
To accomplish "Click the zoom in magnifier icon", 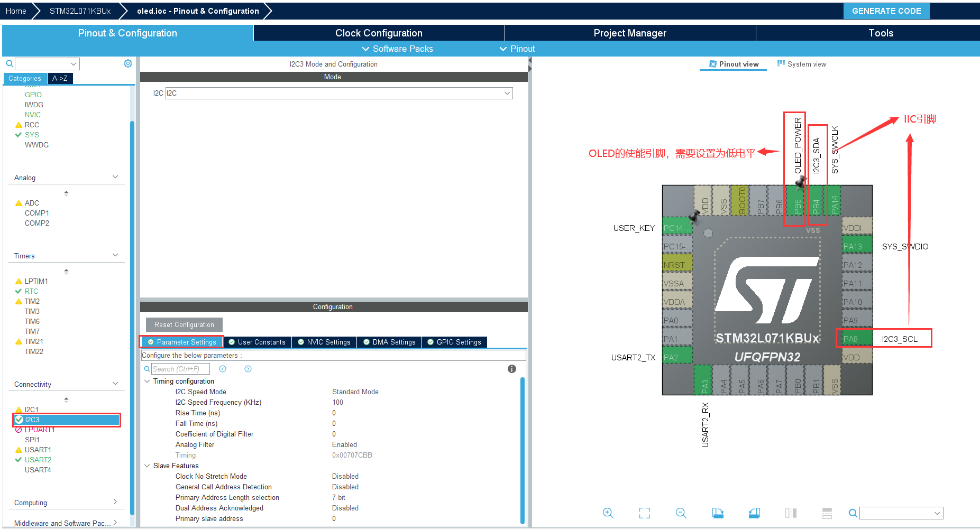I will click(608, 513).
